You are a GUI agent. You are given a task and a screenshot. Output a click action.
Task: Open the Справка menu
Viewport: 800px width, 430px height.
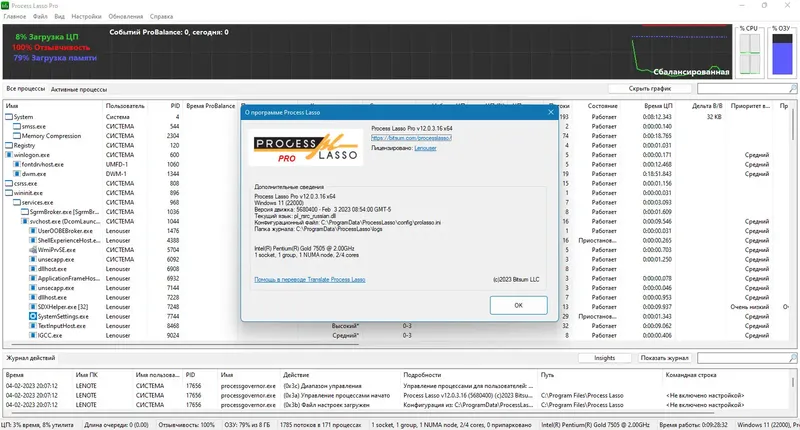[x=161, y=16]
